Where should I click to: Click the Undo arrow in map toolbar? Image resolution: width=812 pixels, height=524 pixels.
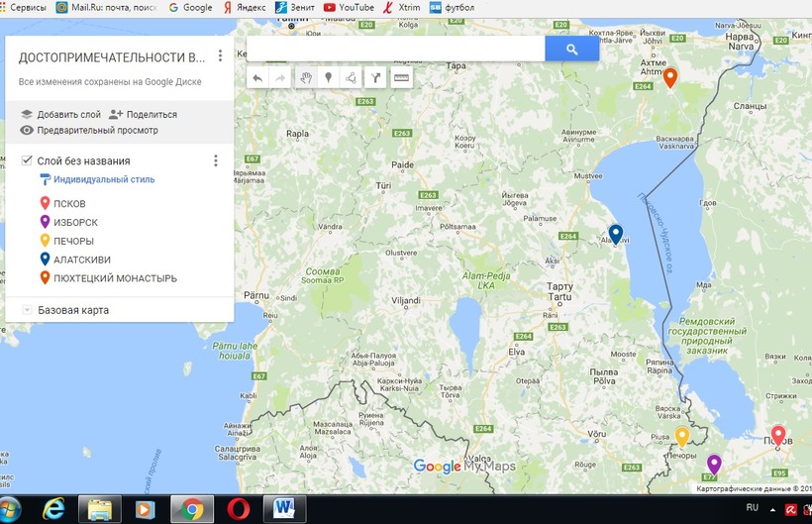coord(257,78)
